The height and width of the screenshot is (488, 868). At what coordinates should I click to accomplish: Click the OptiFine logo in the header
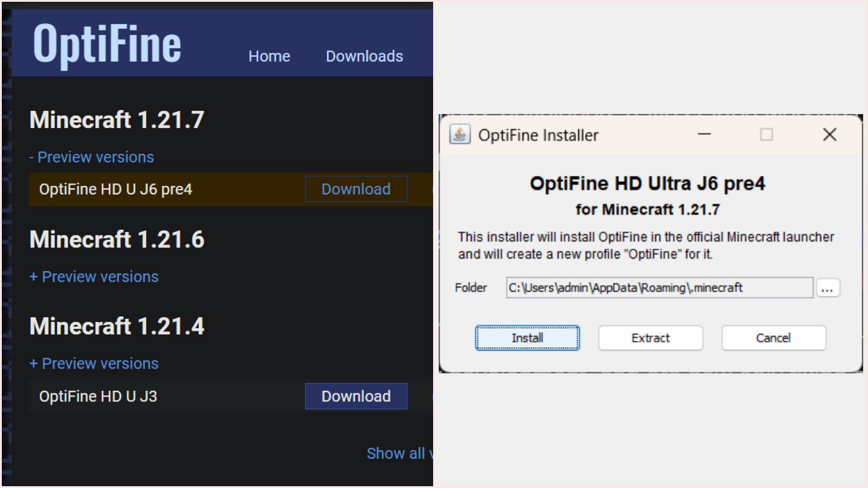coord(107,44)
